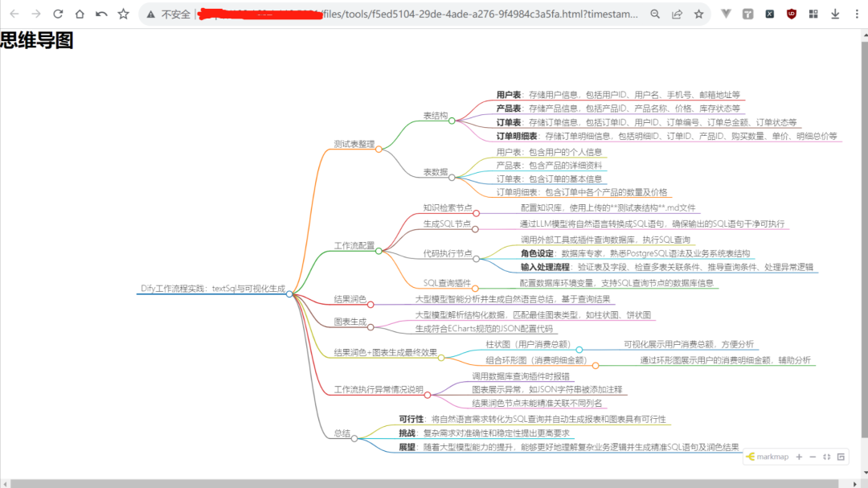This screenshot has width=868, height=488.
Task: Open the Vue devtools extension icon
Action: 726,14
